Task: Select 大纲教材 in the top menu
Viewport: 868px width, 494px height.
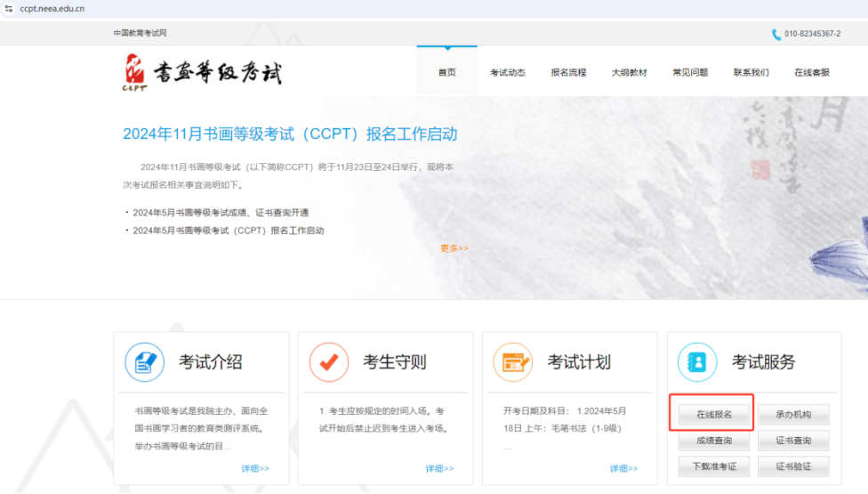Action: 629,72
